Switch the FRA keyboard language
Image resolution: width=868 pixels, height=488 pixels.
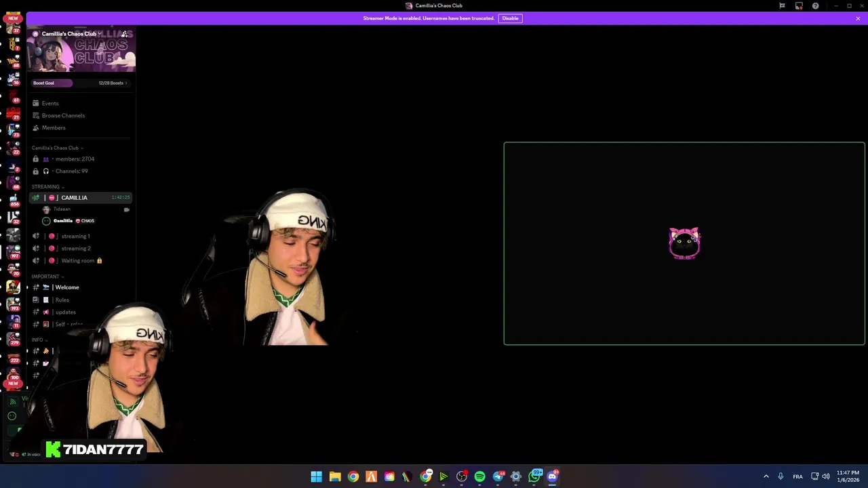pos(798,476)
